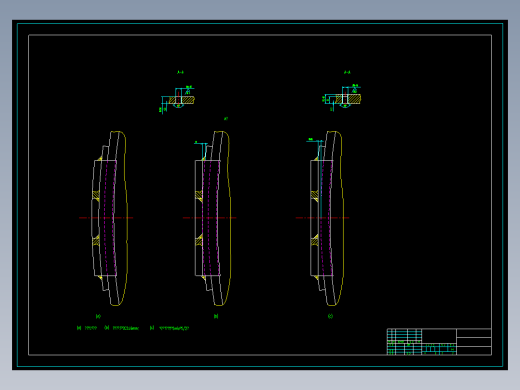Click the (a) caption under left view
The image size is (520, 390).
coord(98,316)
